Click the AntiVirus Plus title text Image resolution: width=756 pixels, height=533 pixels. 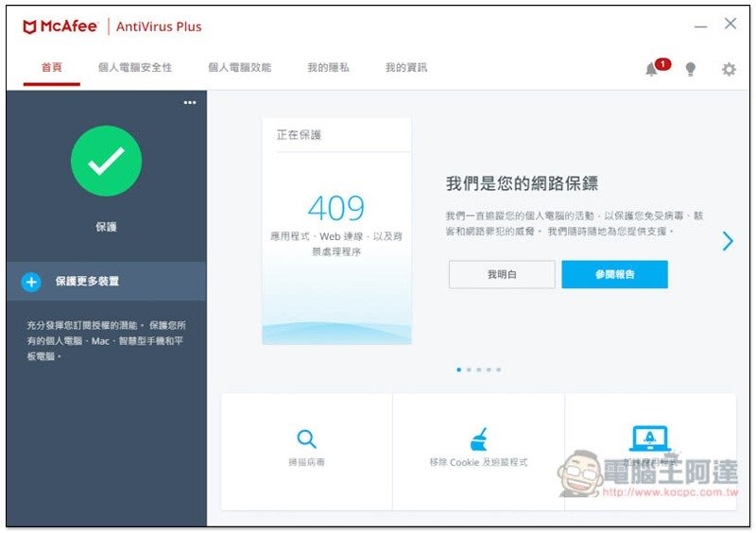(x=159, y=27)
